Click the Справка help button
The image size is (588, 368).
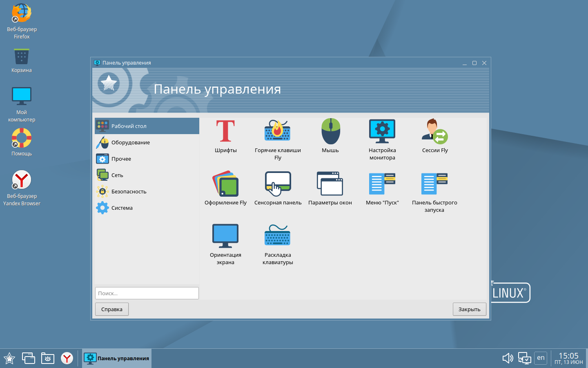112,309
